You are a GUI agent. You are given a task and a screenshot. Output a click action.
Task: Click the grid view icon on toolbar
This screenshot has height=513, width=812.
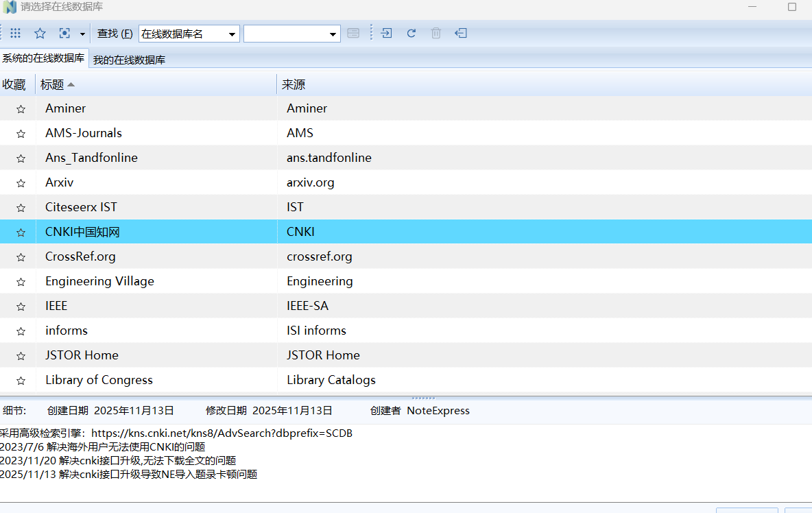pyautogui.click(x=15, y=33)
